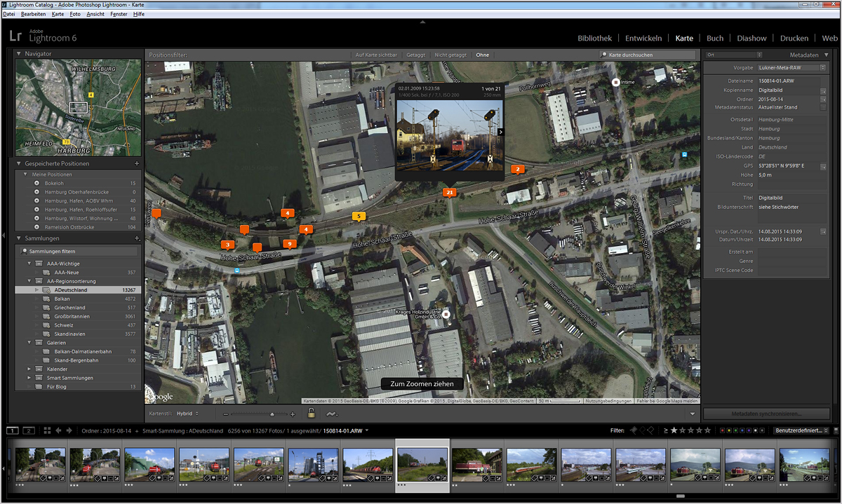Switch to grid view icon in filmstrip bar
The image size is (842, 504).
(47, 430)
